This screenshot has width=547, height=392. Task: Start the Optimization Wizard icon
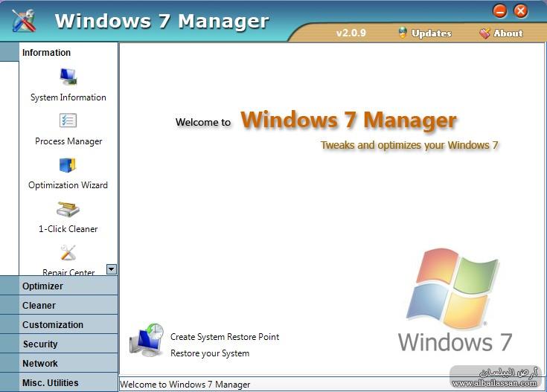68,165
